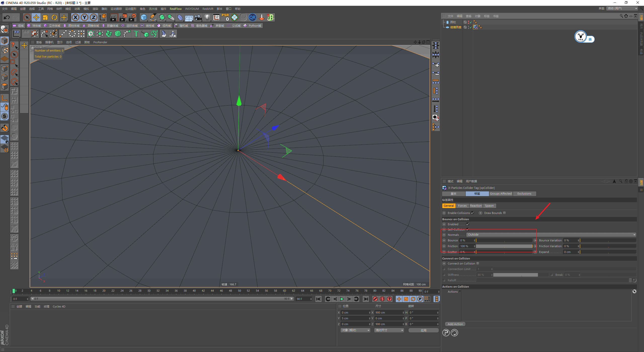Open ProRender viewport menu

100,42
